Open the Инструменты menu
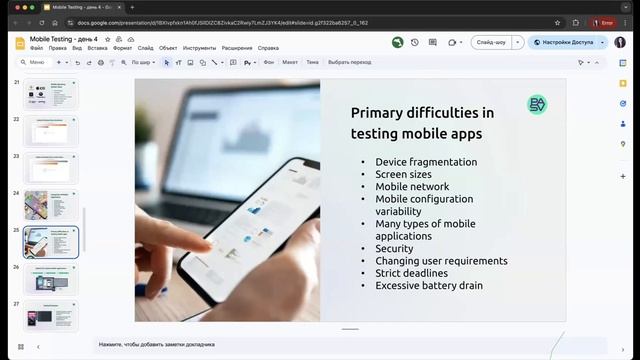The height and width of the screenshot is (360, 640). 199,48
